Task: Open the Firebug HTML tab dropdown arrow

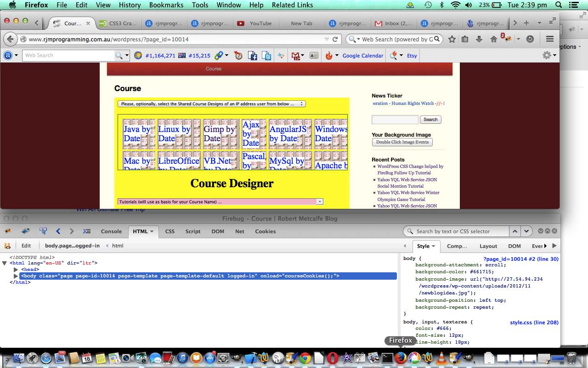Action: (x=152, y=231)
